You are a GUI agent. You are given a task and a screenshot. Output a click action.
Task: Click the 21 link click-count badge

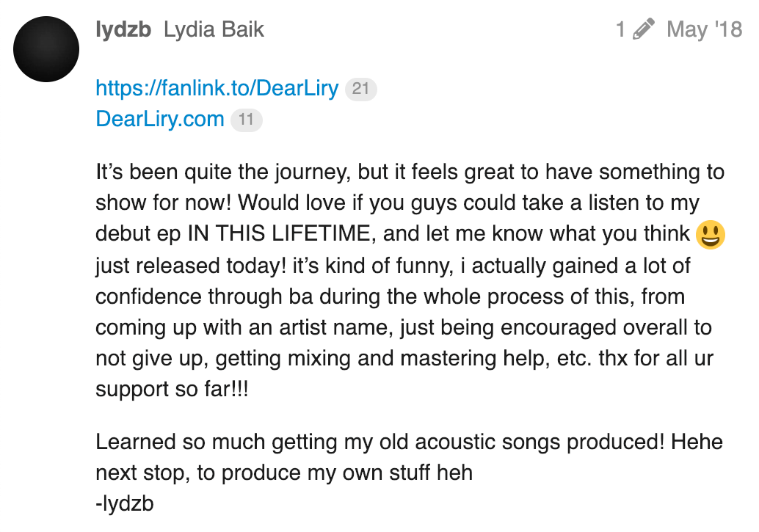point(360,89)
